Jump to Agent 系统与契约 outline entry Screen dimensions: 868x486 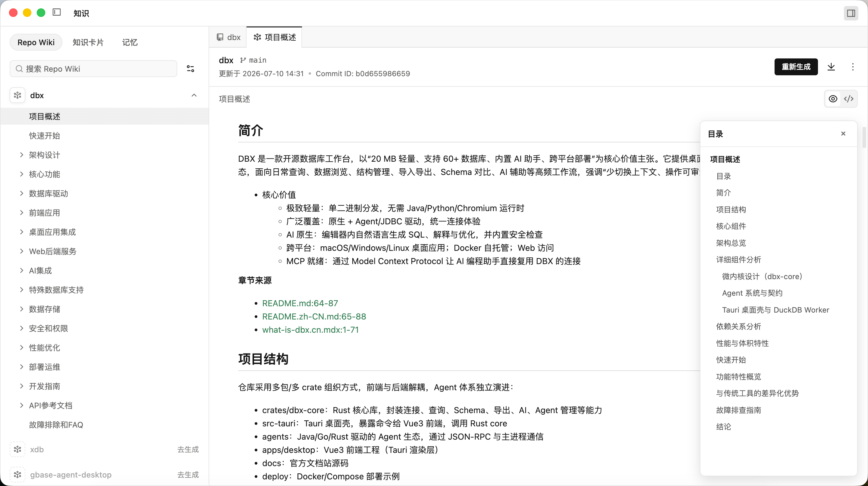coord(752,293)
